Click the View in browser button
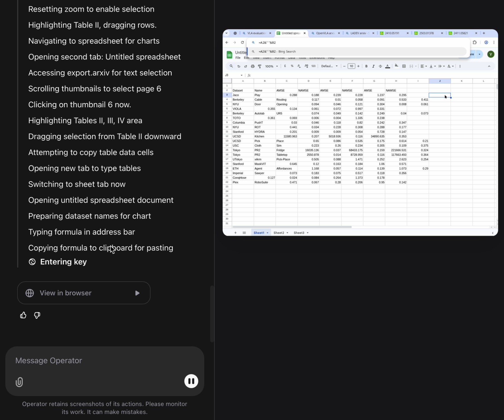 click(x=84, y=293)
